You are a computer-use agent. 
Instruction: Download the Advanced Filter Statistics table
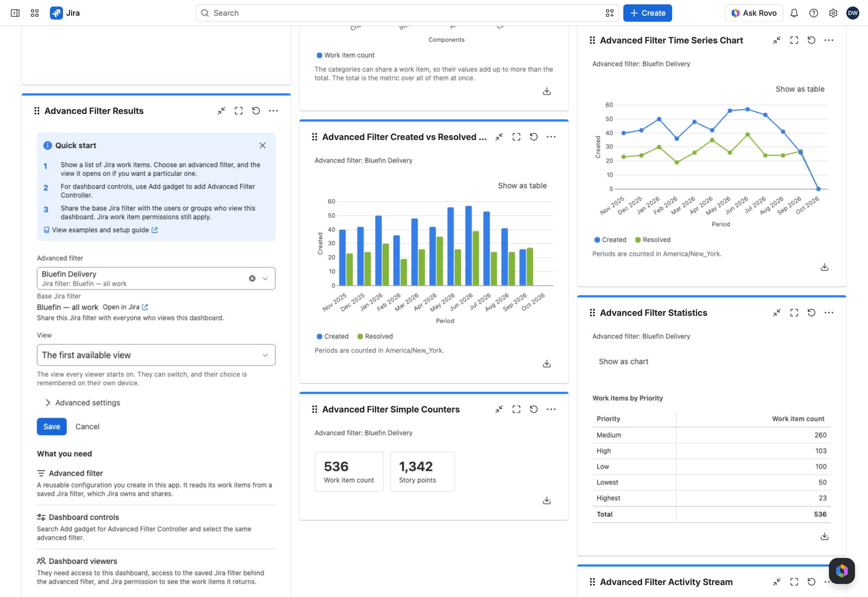[825, 536]
